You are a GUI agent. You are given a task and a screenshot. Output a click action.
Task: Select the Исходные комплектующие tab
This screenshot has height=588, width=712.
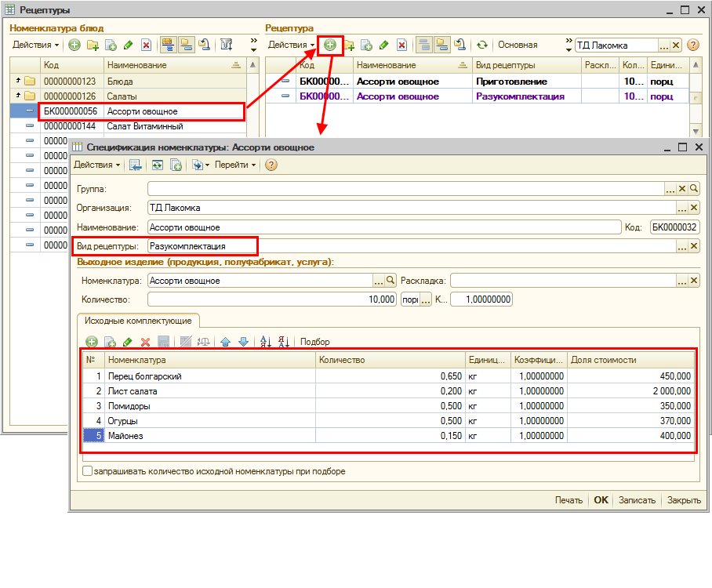(x=139, y=320)
